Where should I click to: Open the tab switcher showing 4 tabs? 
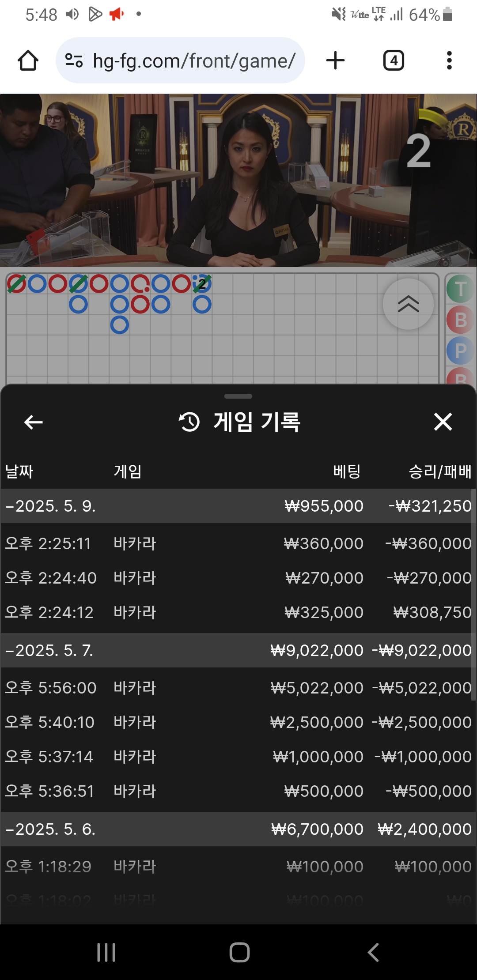(394, 60)
